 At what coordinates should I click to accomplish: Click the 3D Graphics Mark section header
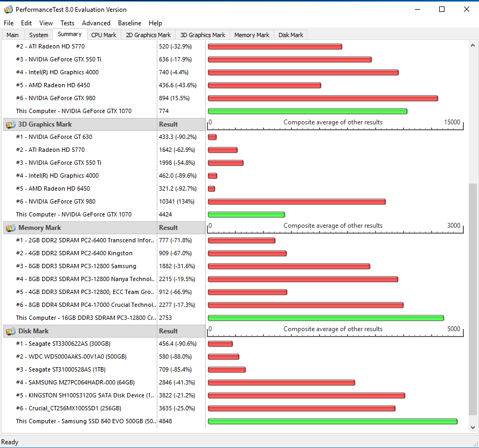point(104,124)
